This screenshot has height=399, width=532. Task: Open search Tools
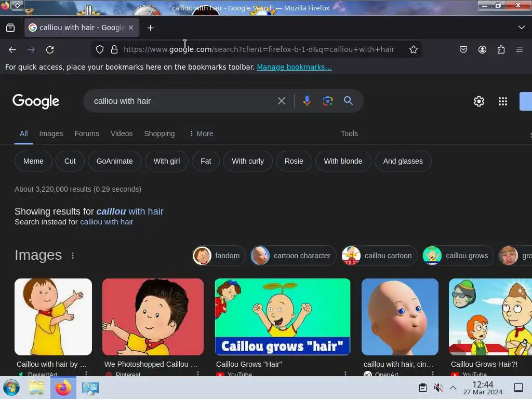point(349,134)
